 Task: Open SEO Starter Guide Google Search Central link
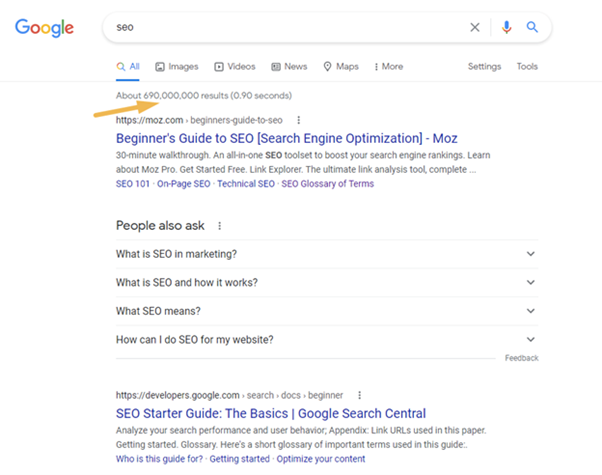[x=270, y=413]
